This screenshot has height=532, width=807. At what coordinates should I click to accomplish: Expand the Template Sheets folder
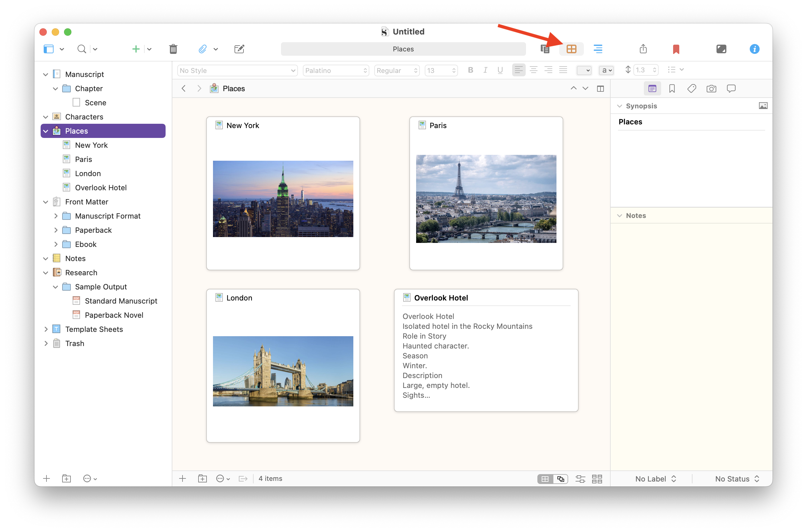point(46,329)
